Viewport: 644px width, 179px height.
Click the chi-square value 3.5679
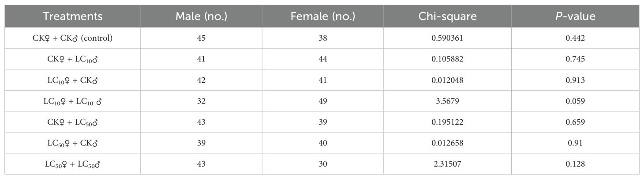click(447, 101)
